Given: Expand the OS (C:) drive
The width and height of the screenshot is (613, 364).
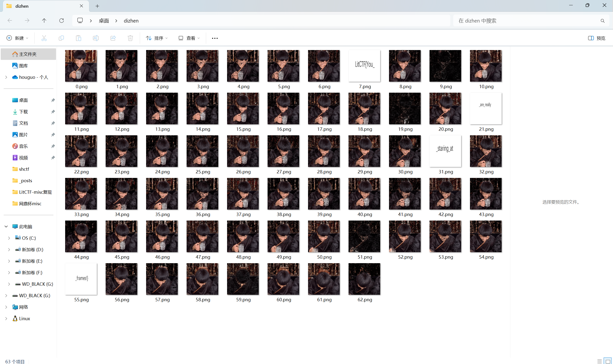Looking at the screenshot, I should (x=9, y=238).
